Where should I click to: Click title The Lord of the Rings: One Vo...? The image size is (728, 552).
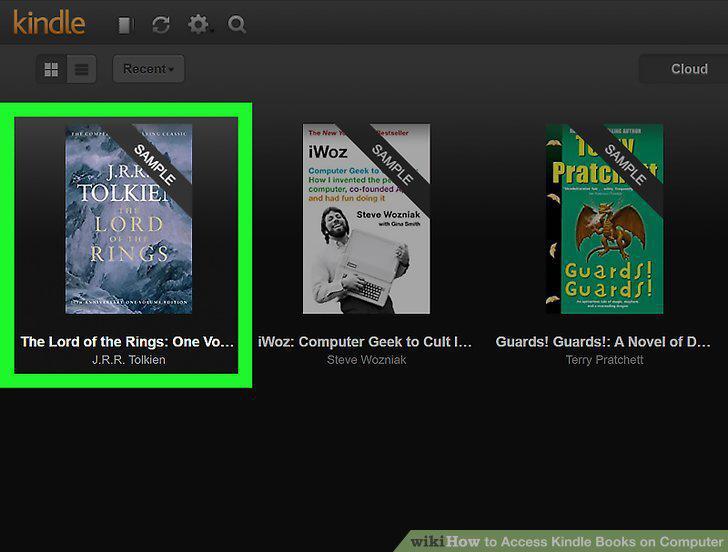(127, 342)
